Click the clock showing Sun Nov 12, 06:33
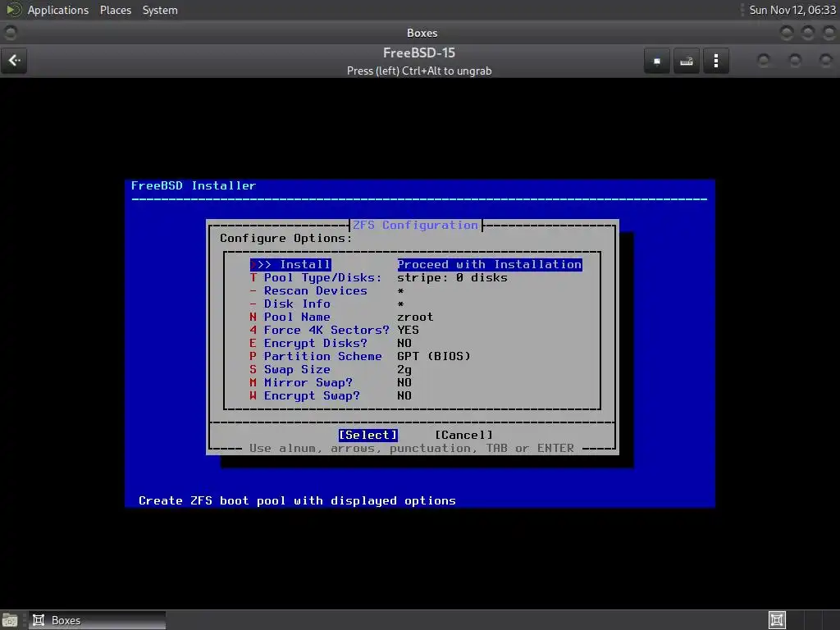Image resolution: width=840 pixels, height=630 pixels. pyautogui.click(x=792, y=10)
